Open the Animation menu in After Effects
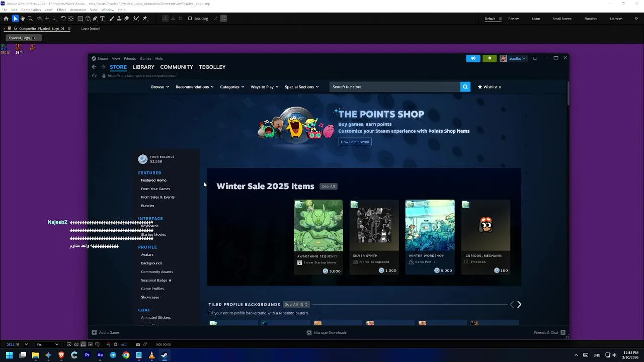Image resolution: width=644 pixels, height=362 pixels. 78,10
